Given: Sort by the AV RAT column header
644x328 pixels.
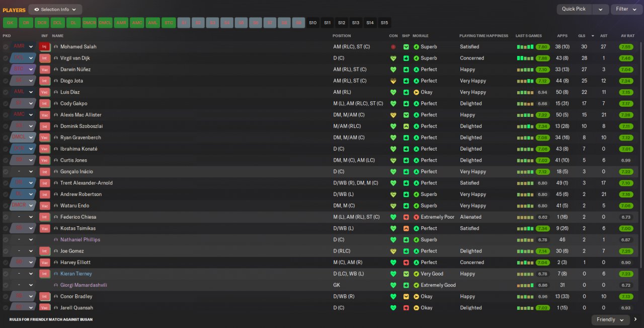Looking at the screenshot, I should 627,36.
